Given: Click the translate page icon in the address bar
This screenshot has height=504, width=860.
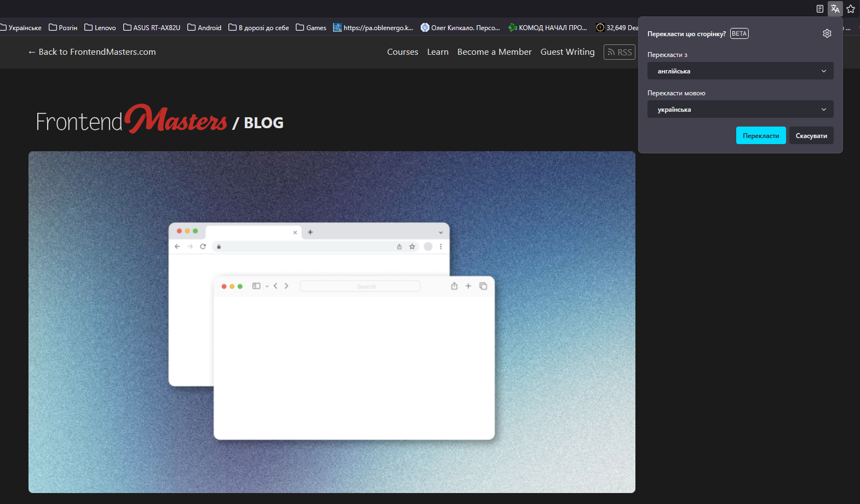Looking at the screenshot, I should point(835,9).
